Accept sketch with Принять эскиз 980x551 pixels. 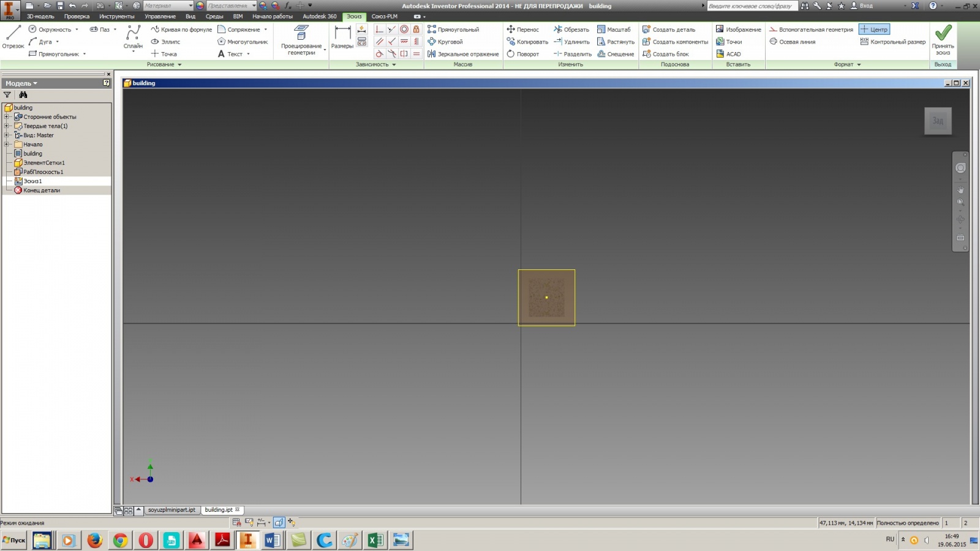(943, 40)
